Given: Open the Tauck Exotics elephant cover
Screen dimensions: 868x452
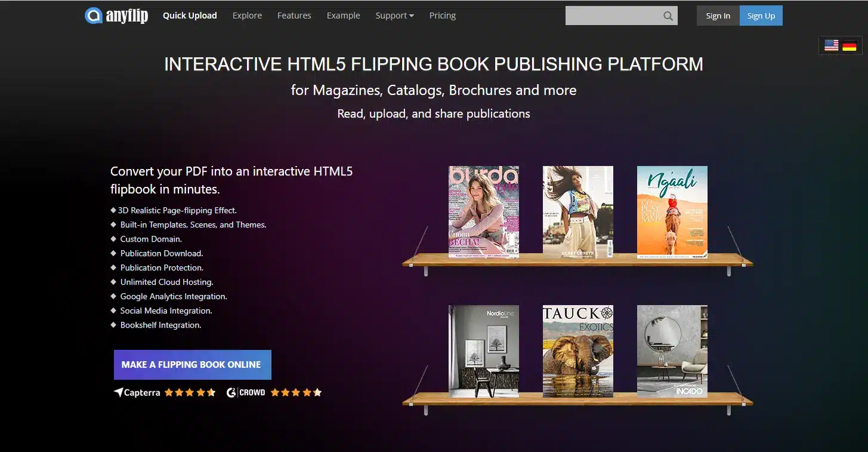Looking at the screenshot, I should coord(578,352).
